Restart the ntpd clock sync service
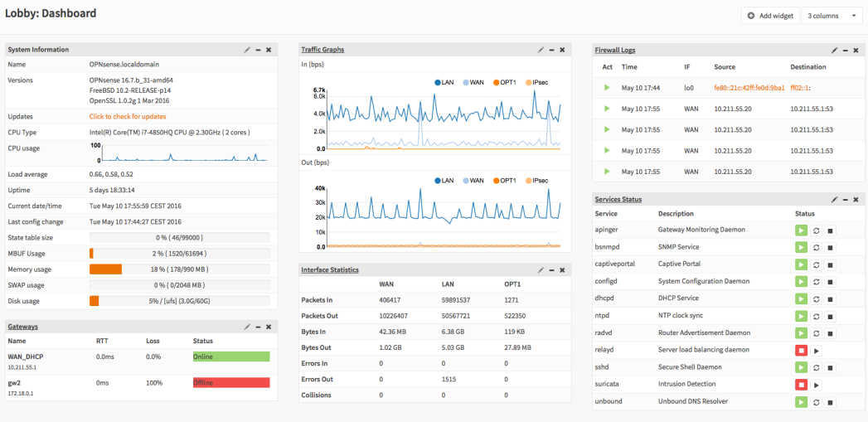Image resolution: width=868 pixels, height=422 pixels. tap(816, 316)
